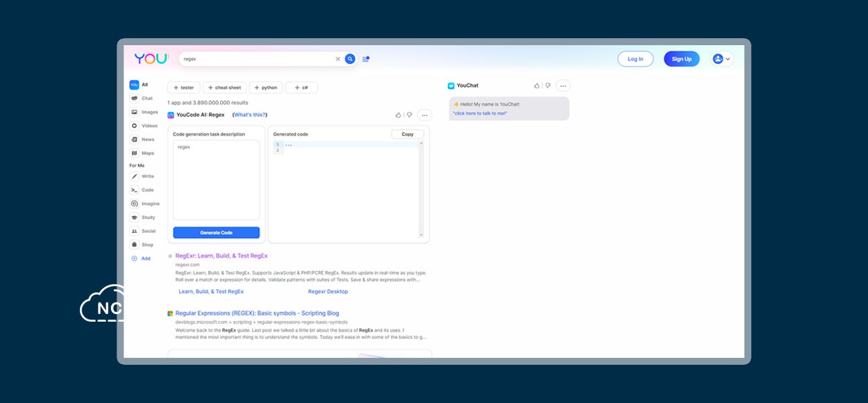Add the 'cheat sheet' suggestion chip

[224, 88]
